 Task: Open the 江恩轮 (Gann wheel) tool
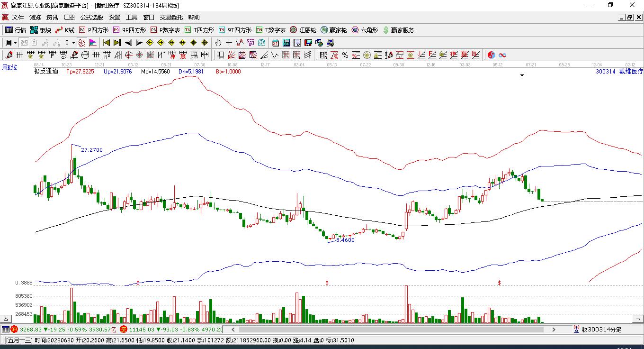click(x=303, y=30)
